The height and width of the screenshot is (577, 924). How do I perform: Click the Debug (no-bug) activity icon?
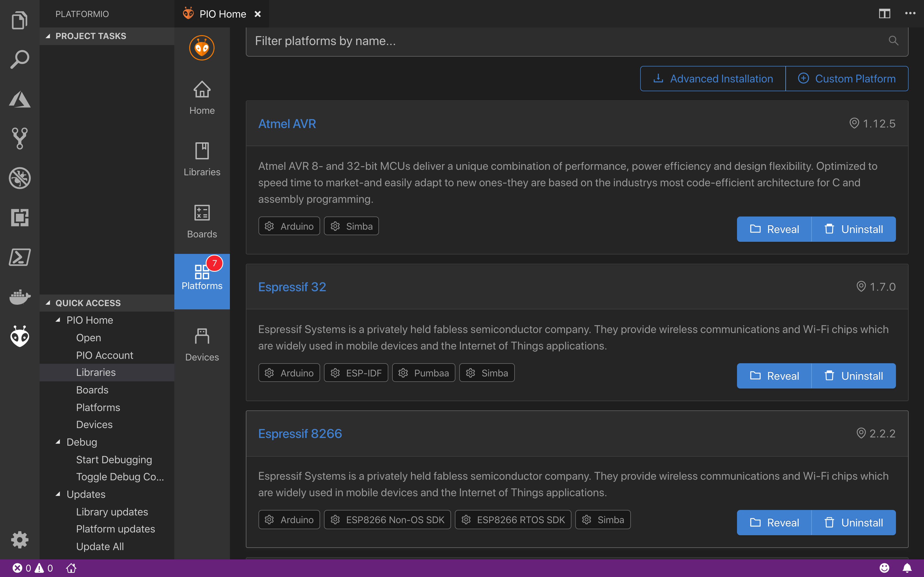pos(20,178)
